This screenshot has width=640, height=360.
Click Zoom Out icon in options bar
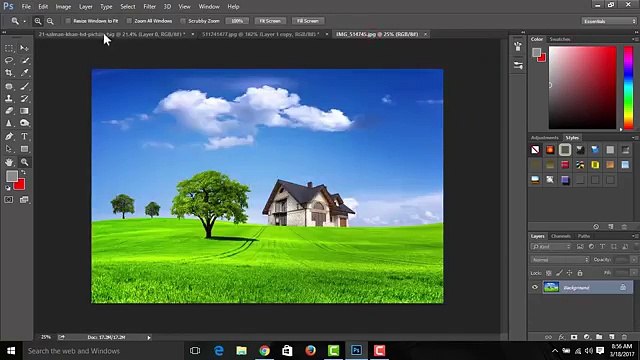click(50, 21)
